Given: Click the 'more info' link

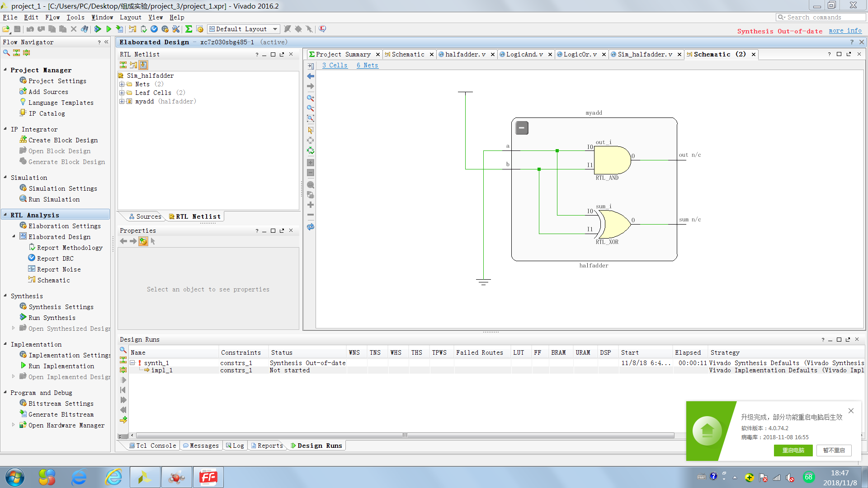Looking at the screenshot, I should 844,31.
